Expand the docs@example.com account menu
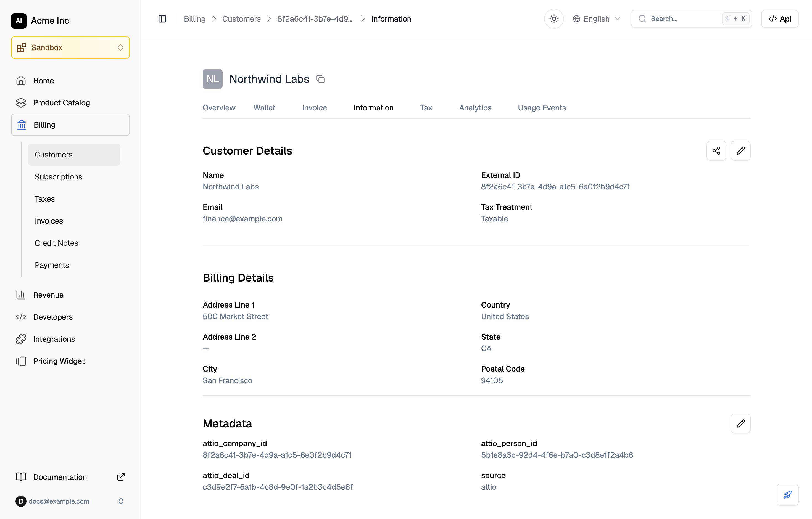This screenshot has height=519, width=812. coord(70,501)
